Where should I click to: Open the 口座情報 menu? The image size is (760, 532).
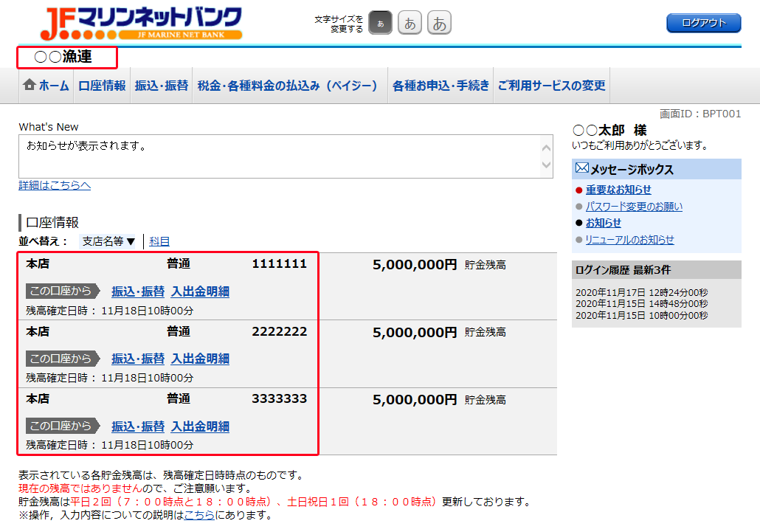point(102,86)
